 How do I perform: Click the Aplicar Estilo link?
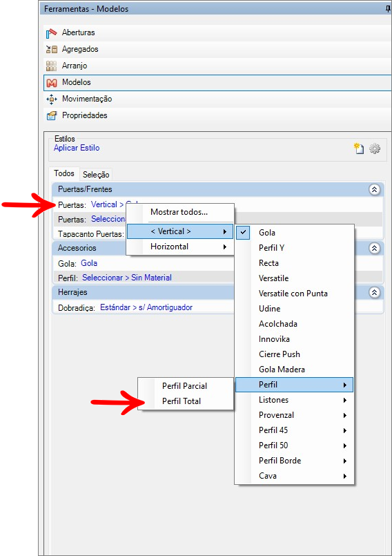[77, 148]
